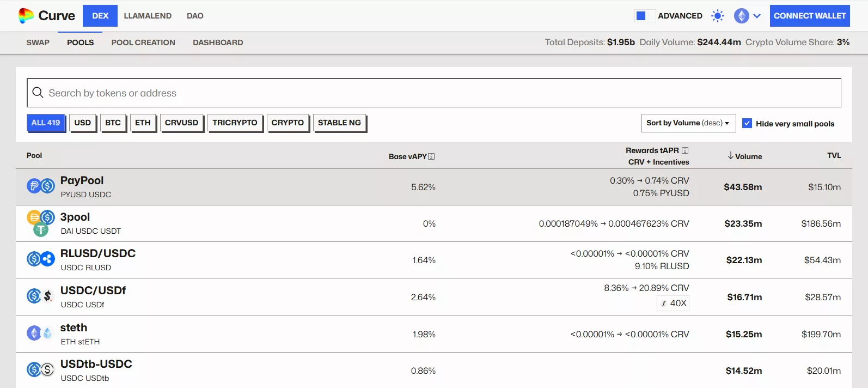Viewport: 868px width, 388px height.
Task: Switch to the DEX tab
Action: (100, 16)
